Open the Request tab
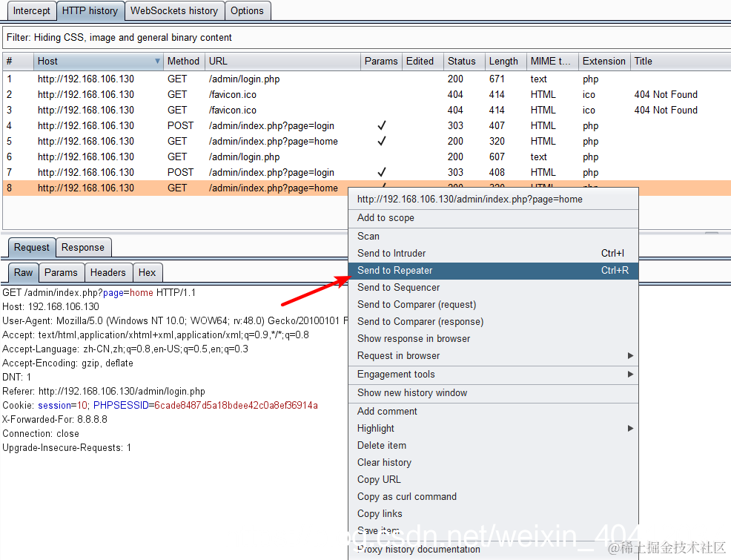The image size is (731, 560). click(32, 248)
